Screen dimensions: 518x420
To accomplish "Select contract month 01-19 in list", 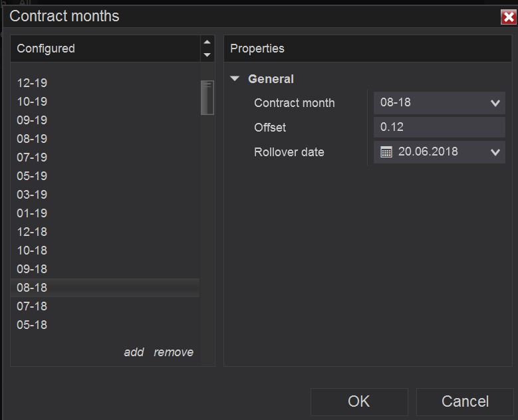I will coord(32,213).
